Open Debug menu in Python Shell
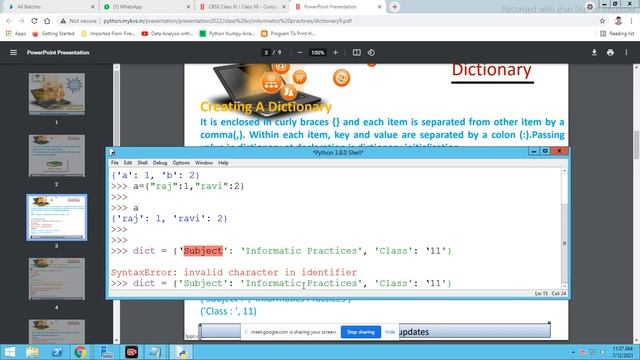The width and height of the screenshot is (640, 360). pyautogui.click(x=160, y=163)
